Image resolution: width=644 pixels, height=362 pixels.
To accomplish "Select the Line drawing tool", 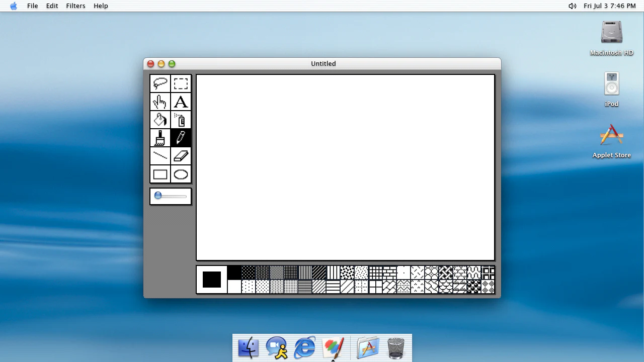I will (x=160, y=156).
